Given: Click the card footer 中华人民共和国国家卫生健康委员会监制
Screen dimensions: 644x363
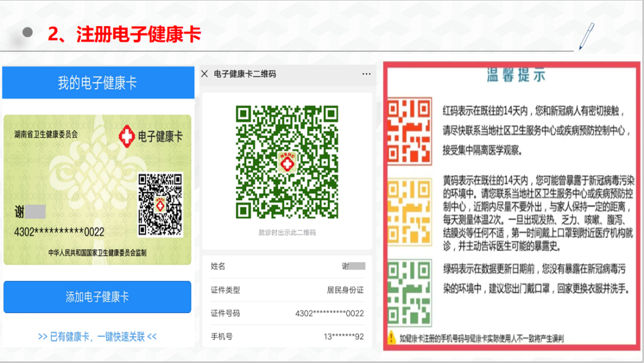Looking at the screenshot, I should pyautogui.click(x=97, y=253).
